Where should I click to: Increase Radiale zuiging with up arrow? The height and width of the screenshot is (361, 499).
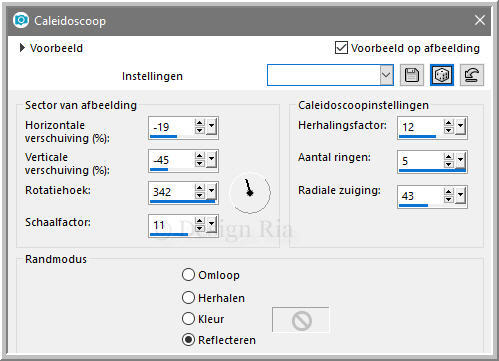pyautogui.click(x=449, y=192)
